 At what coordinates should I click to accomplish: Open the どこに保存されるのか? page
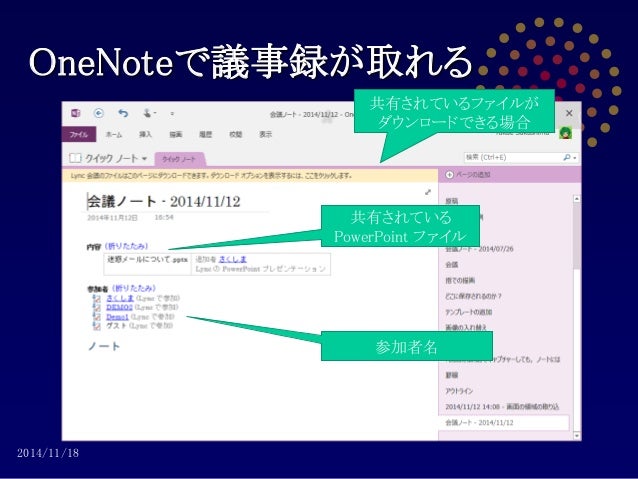474,296
